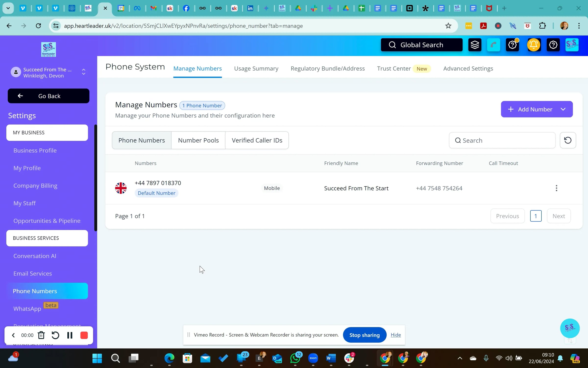
Task: Refresh the phone numbers list
Action: point(568,140)
